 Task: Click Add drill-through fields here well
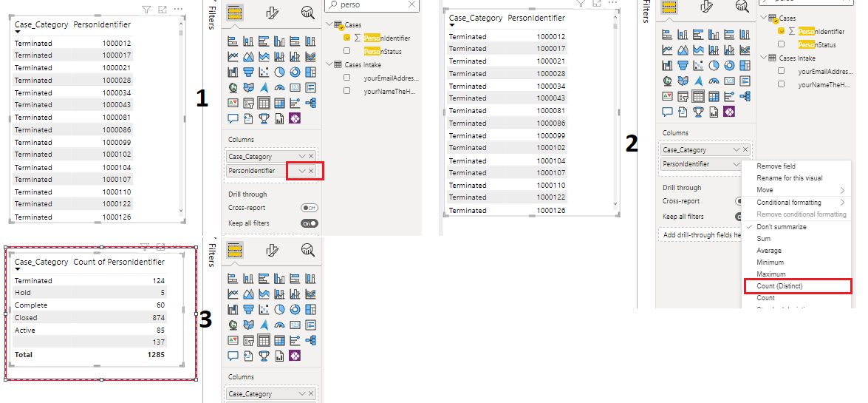coord(700,235)
